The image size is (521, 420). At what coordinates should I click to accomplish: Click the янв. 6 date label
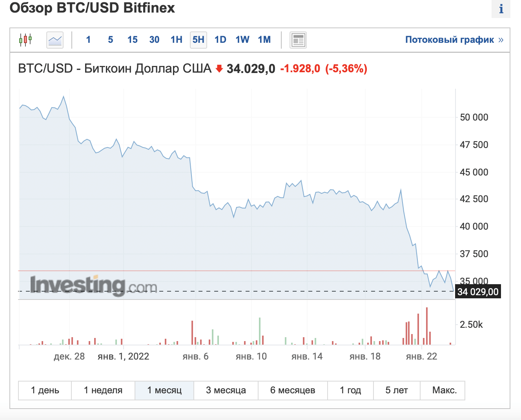click(195, 356)
